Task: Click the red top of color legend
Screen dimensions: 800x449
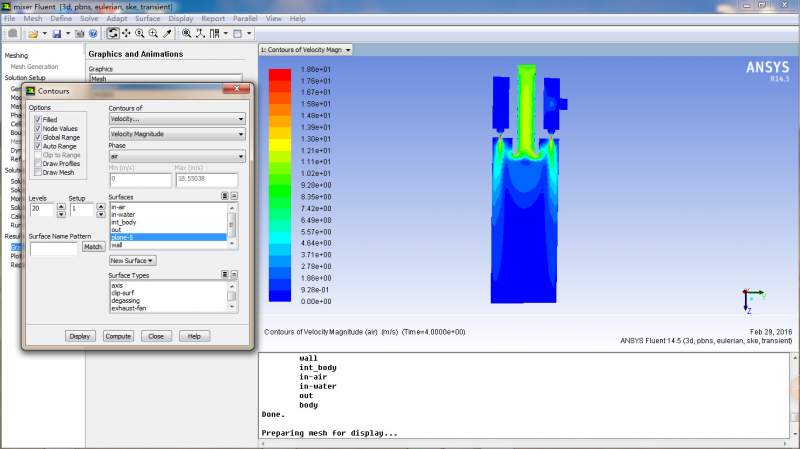Action: (280, 74)
